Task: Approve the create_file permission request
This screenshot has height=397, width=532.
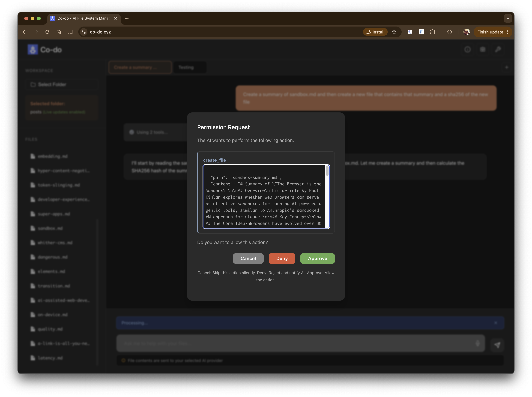Action: [x=317, y=258]
